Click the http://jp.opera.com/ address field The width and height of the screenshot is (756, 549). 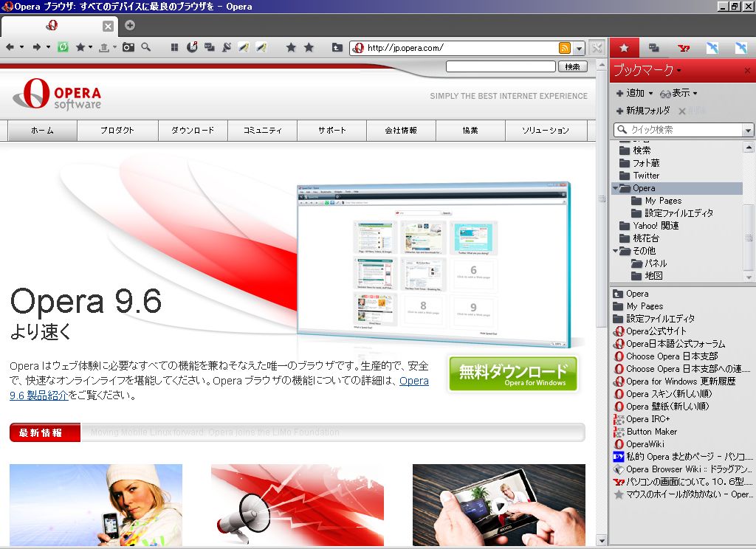coord(461,48)
